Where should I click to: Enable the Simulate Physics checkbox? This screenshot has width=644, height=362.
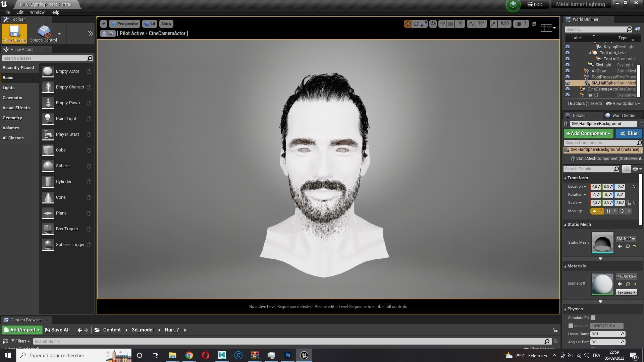pos(593,318)
